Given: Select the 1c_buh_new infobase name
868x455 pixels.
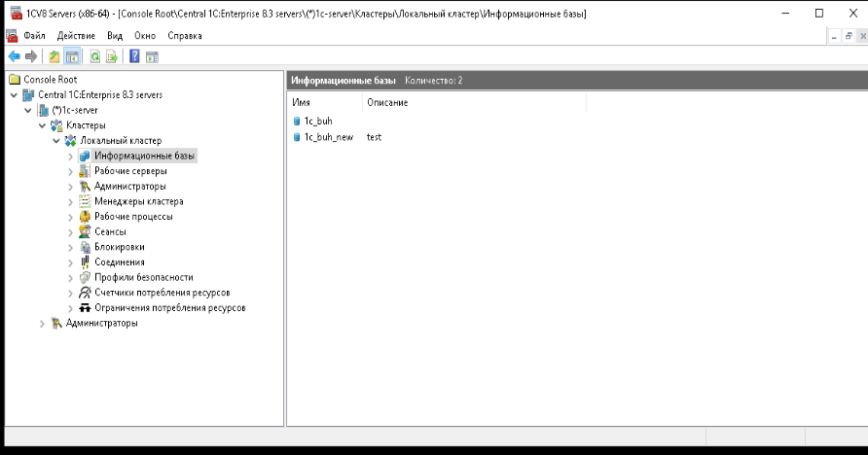Looking at the screenshot, I should click(x=329, y=137).
